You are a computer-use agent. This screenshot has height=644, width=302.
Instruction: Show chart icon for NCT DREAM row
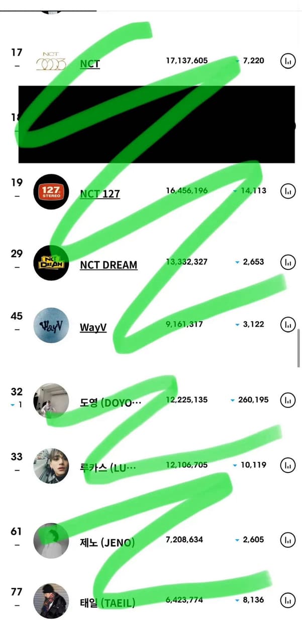pos(288,262)
